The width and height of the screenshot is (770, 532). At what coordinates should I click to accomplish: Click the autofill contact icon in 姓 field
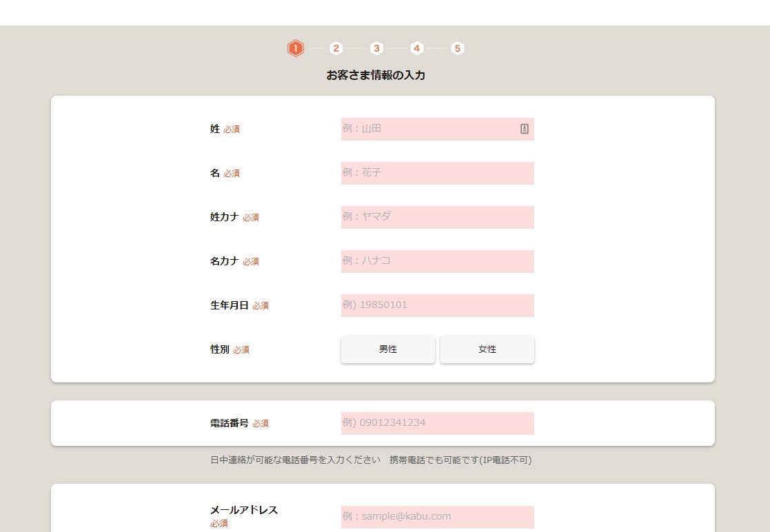click(524, 129)
